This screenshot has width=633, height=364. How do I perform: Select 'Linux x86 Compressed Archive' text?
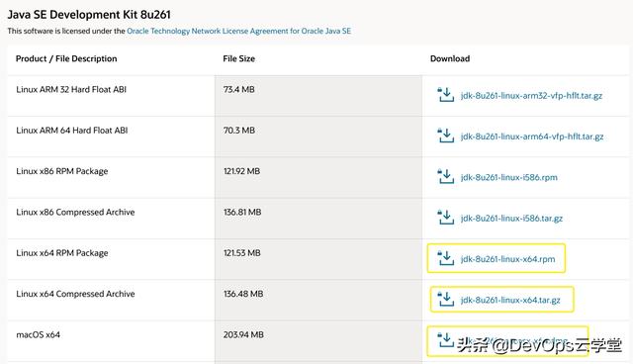(x=75, y=213)
